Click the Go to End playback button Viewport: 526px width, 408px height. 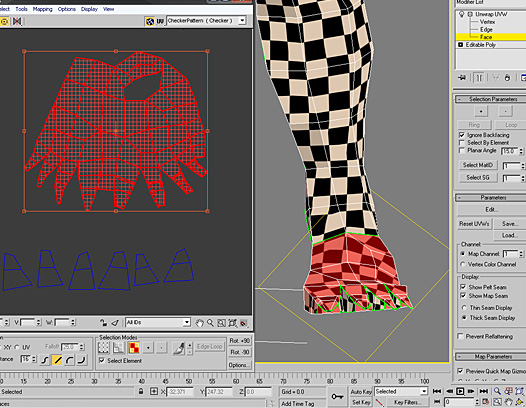coord(483,391)
